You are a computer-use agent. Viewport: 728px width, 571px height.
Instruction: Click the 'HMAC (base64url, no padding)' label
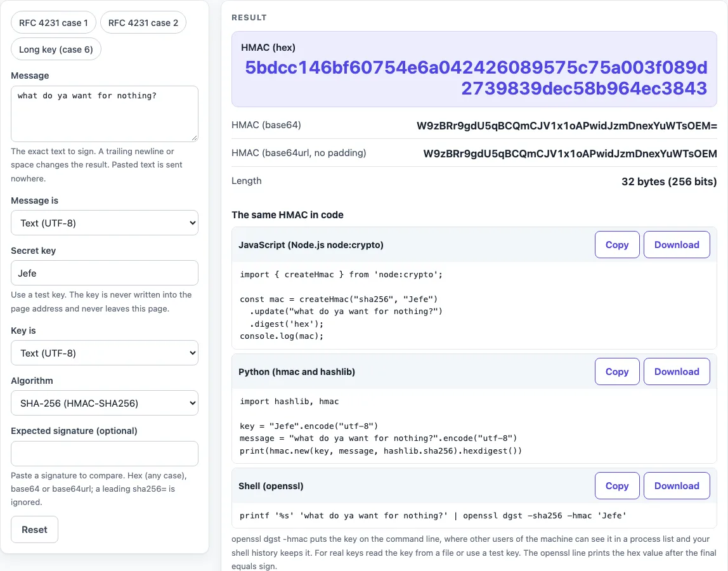299,153
